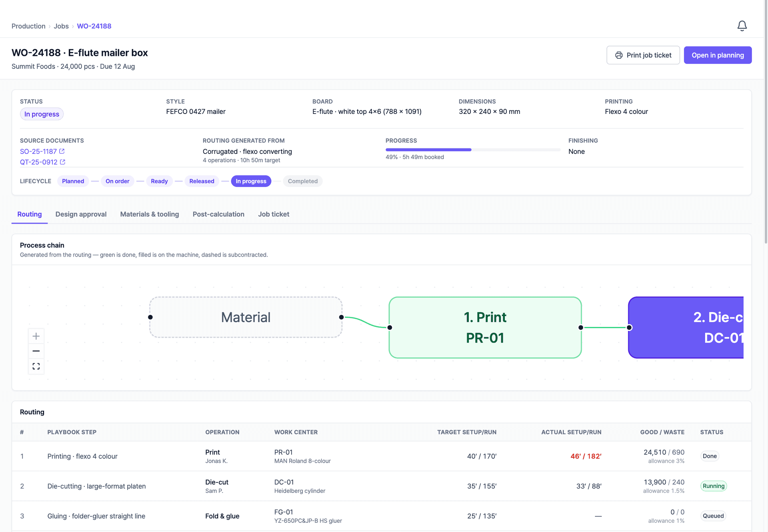Switch to the Design approval tab
Image resolution: width=768 pixels, height=532 pixels.
coord(81,214)
